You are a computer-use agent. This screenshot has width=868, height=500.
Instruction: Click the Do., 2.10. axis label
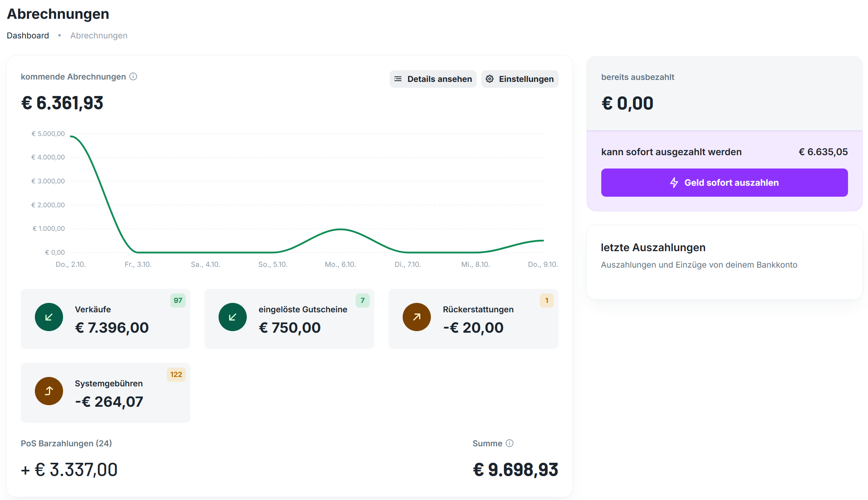(71, 264)
